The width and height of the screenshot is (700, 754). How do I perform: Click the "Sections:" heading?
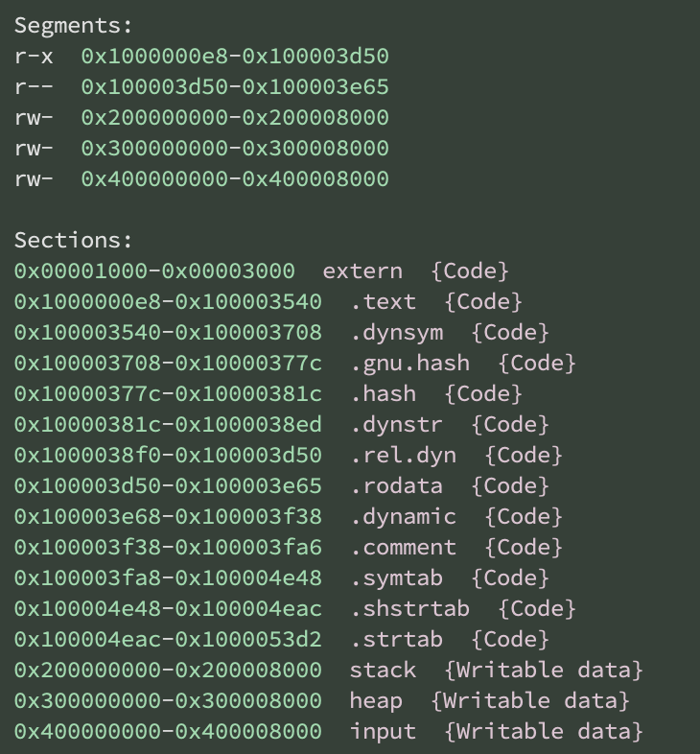pos(74,241)
